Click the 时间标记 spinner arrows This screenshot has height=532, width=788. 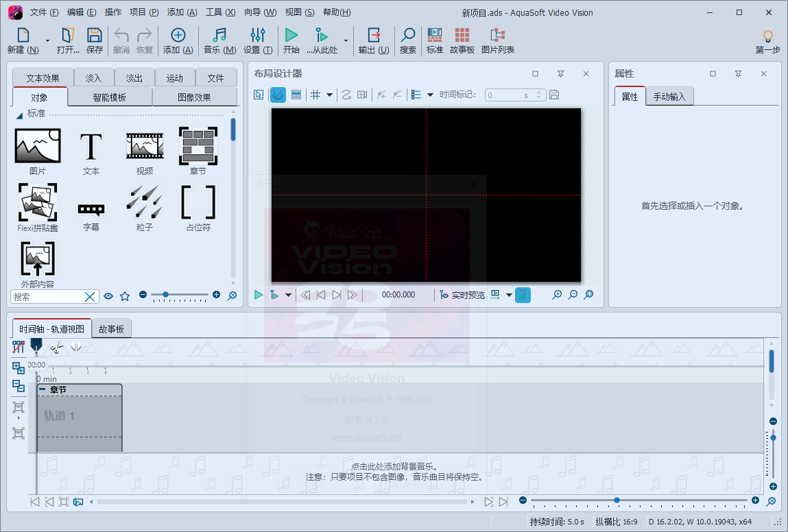tap(539, 95)
